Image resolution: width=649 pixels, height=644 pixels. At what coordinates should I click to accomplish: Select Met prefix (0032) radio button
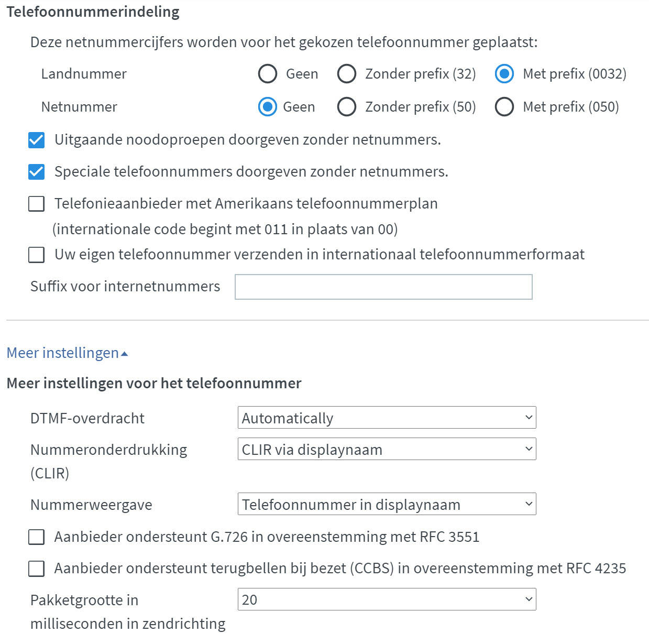504,74
